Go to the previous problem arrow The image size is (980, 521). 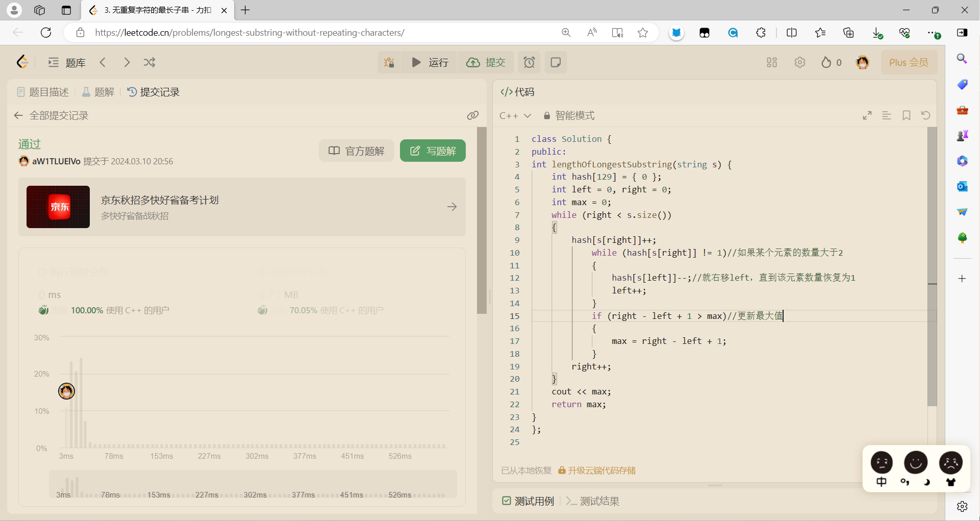103,62
